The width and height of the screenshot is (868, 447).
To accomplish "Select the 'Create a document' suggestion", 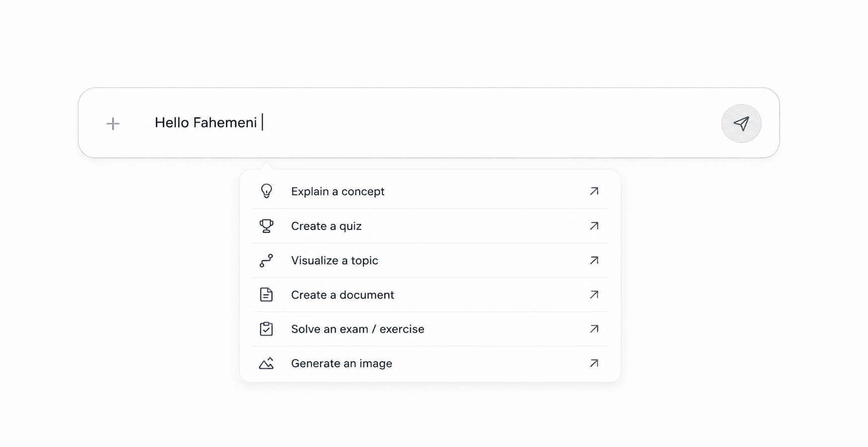I will tap(430, 295).
